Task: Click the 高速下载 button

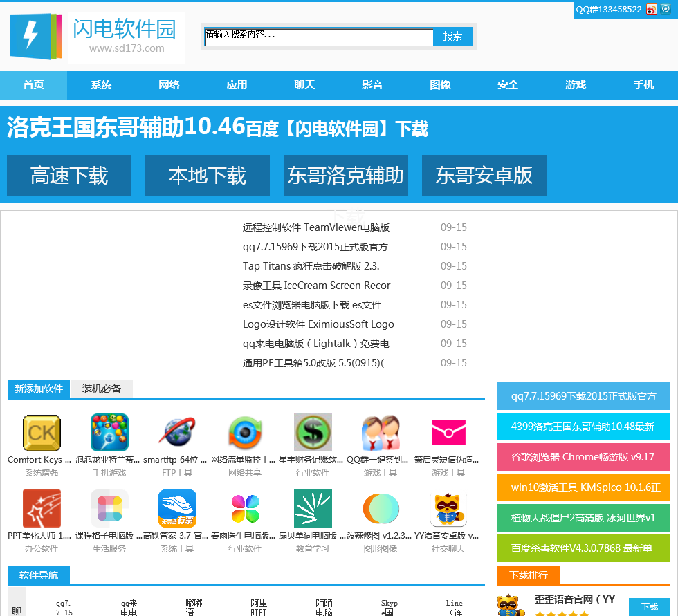Action: click(69, 176)
